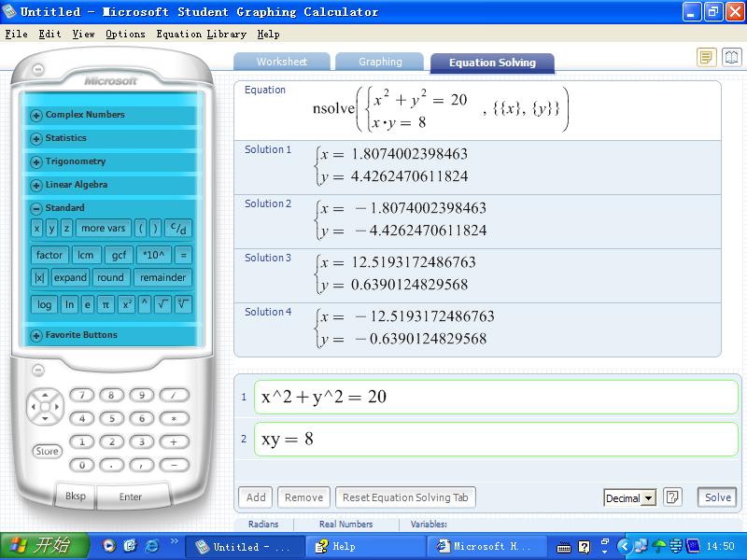This screenshot has height=560, width=747.
Task: Open the notes icon at top right
Action: [x=707, y=58]
